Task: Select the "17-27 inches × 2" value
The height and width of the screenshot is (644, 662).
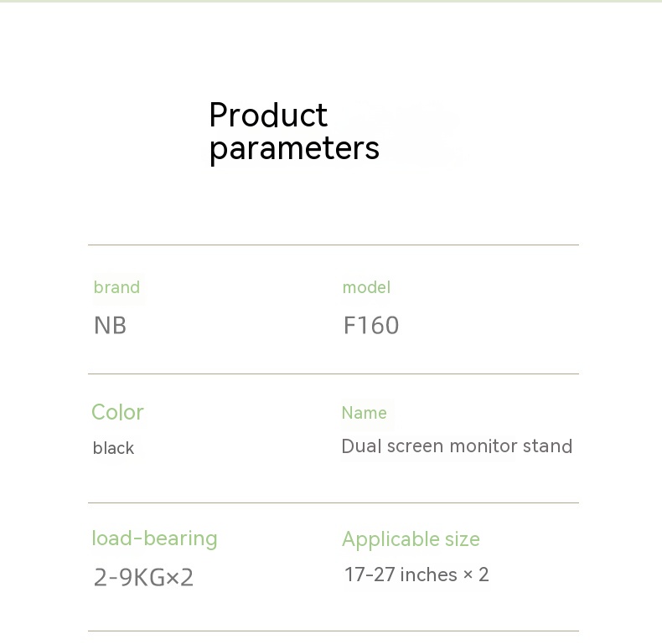Action: 416,575
